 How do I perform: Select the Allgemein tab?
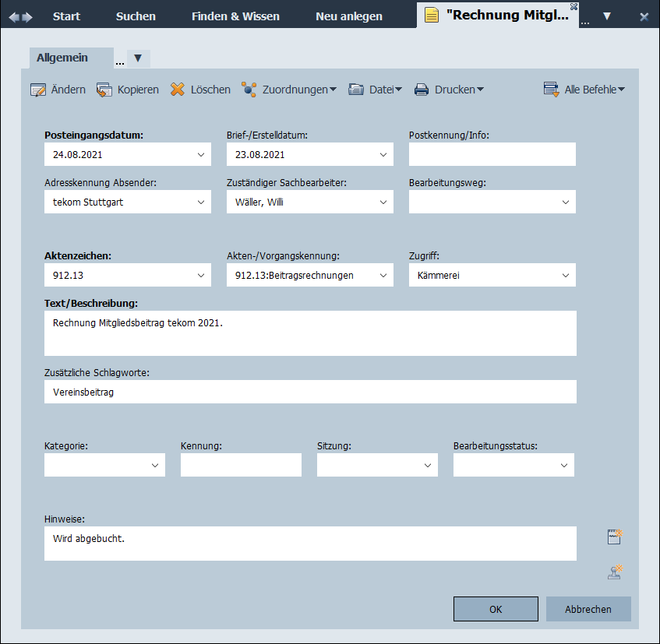pos(62,58)
